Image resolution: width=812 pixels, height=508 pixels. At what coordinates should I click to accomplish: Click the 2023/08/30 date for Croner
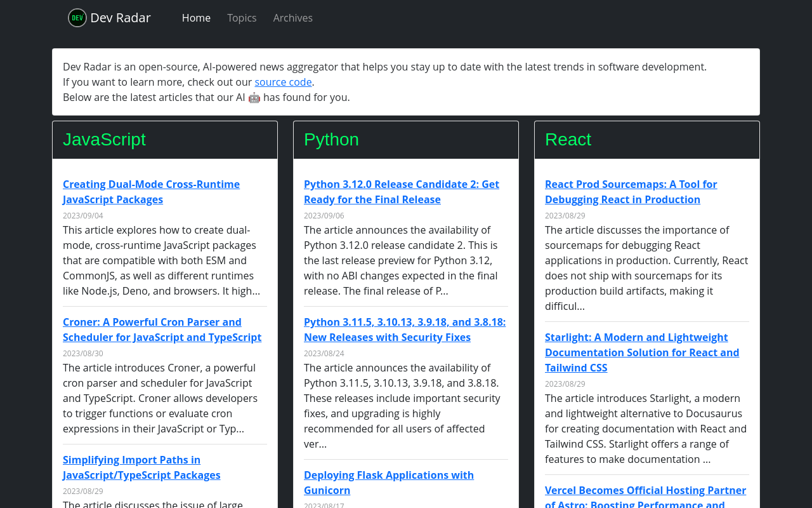tap(83, 354)
